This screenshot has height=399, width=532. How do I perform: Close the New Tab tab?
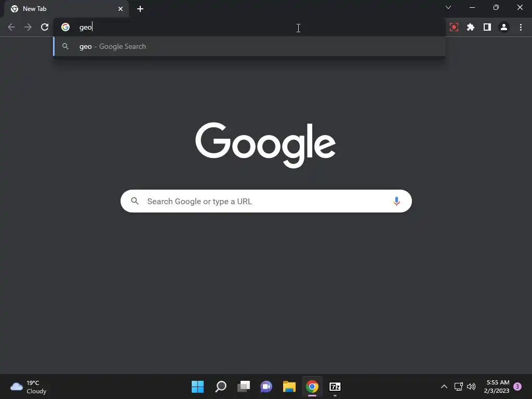(x=121, y=9)
